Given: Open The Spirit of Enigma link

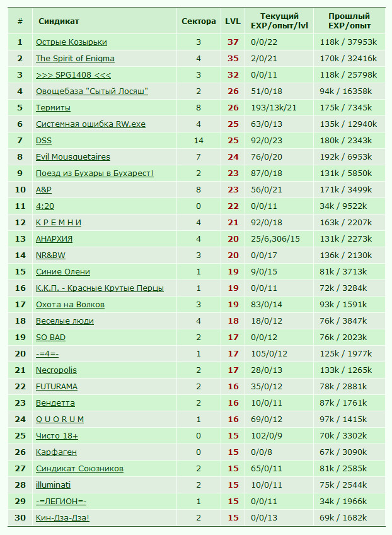Looking at the screenshot, I should pos(75,58).
